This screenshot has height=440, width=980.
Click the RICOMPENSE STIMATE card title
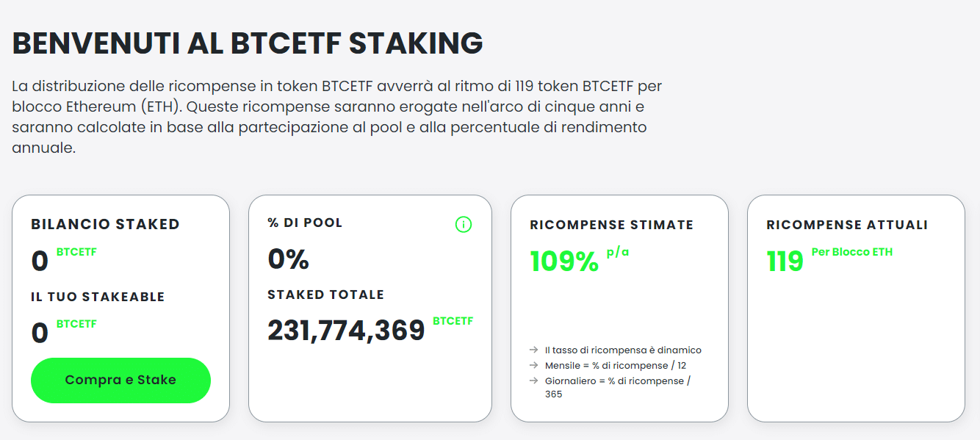[x=611, y=226]
